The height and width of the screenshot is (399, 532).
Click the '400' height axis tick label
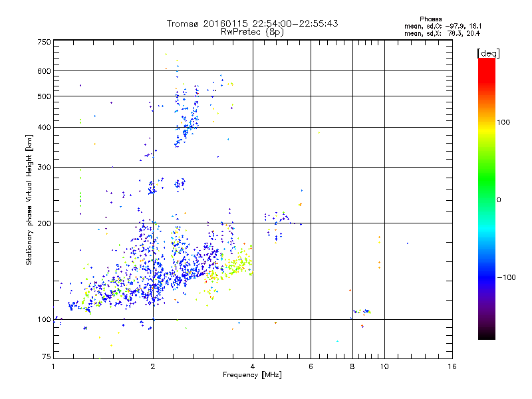[44, 128]
